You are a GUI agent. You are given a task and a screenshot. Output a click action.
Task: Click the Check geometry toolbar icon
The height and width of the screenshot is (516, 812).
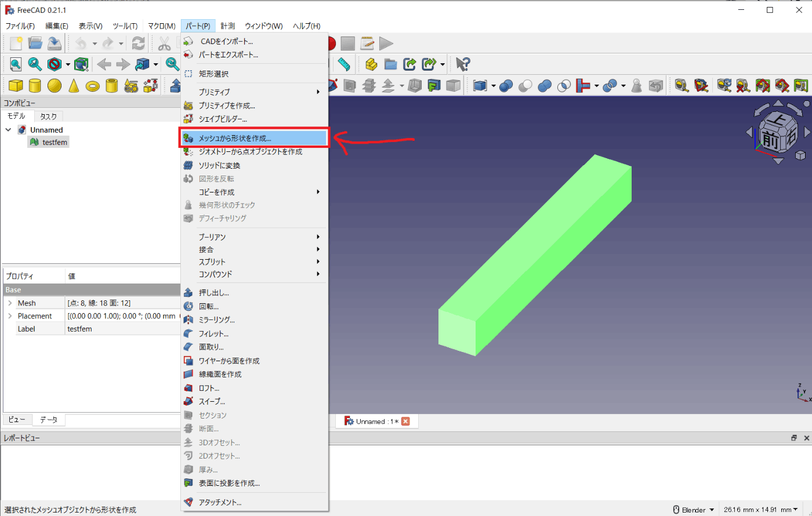[x=637, y=86]
